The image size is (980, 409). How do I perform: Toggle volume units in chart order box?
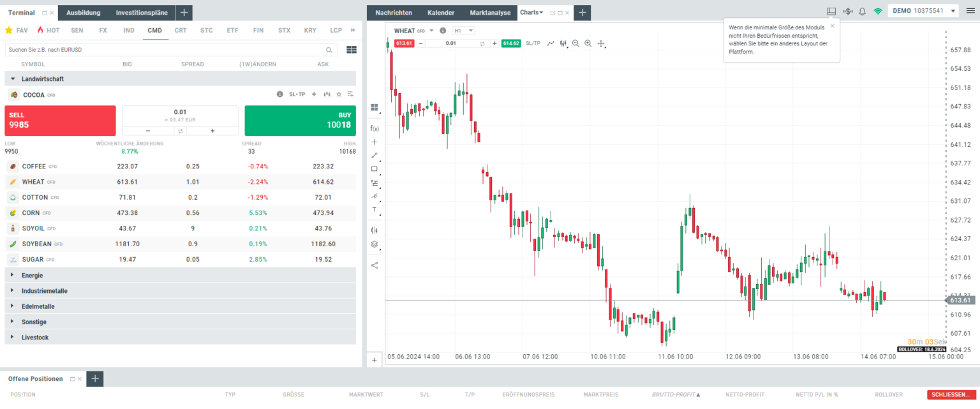point(482,43)
